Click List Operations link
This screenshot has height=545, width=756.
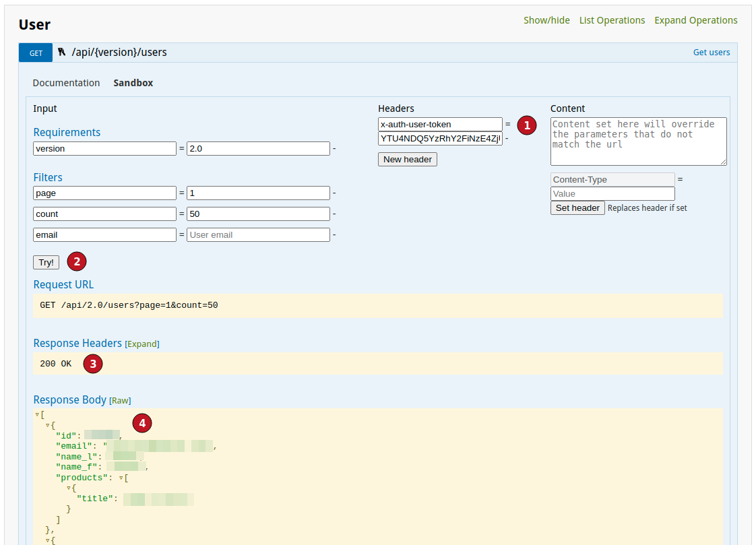(612, 20)
